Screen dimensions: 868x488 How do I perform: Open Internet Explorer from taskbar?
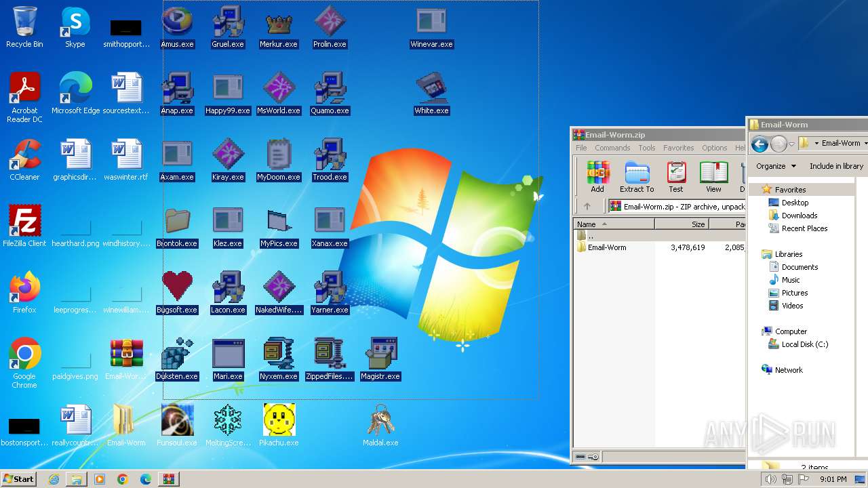click(x=54, y=479)
